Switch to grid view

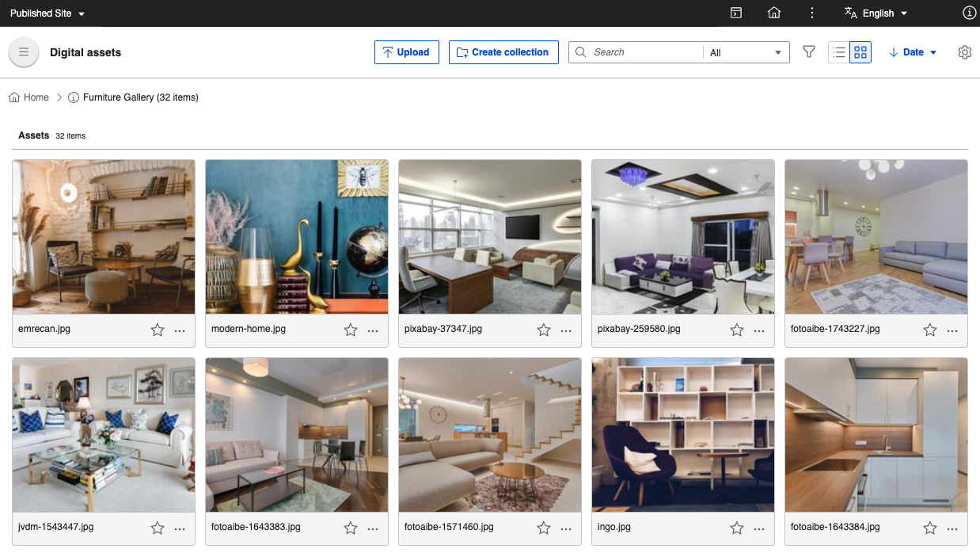[x=860, y=52]
